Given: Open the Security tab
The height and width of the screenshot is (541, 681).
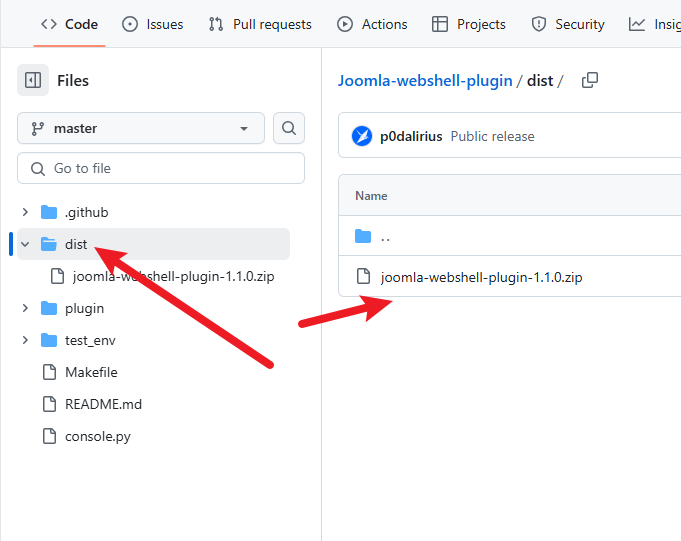Looking at the screenshot, I should [x=568, y=24].
